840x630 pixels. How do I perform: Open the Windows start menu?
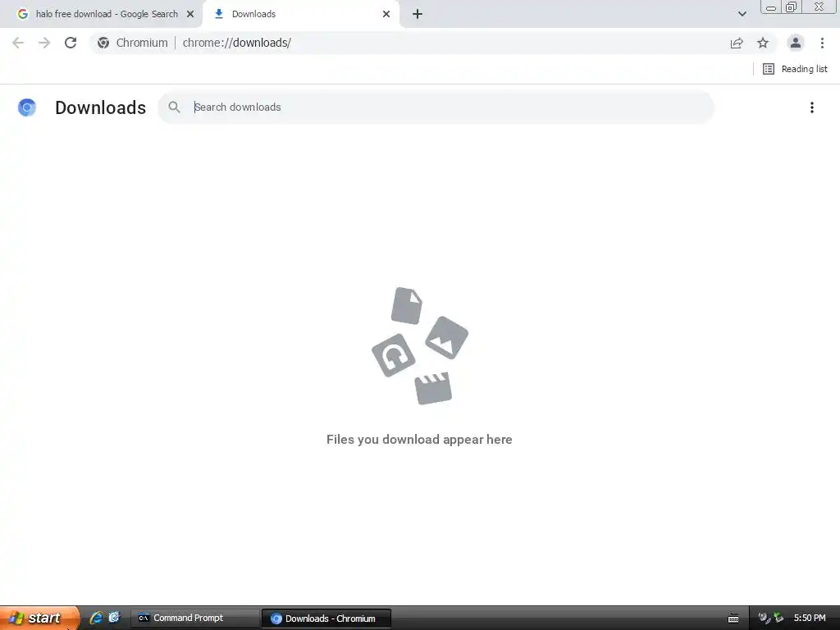[x=39, y=618]
